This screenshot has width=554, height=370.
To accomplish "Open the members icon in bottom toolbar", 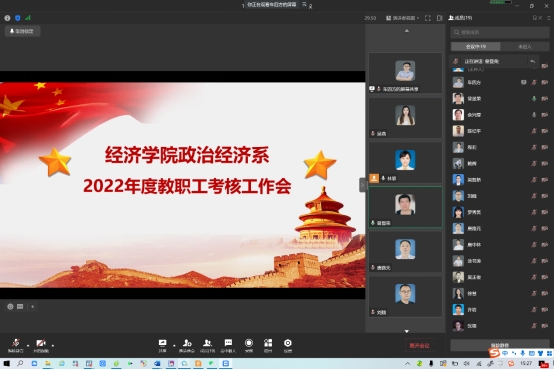I will point(207,345).
